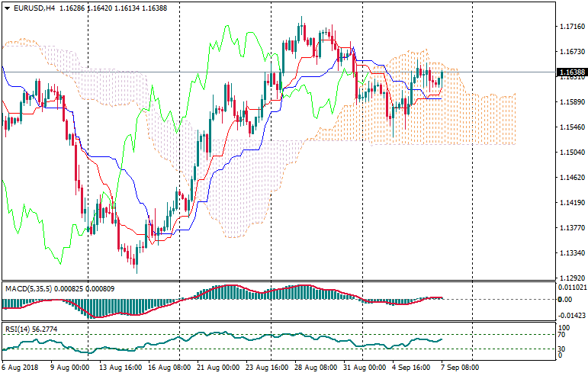The image size is (588, 376).
Task: Select the 4 Sep 16:00 time label
Action: click(409, 368)
